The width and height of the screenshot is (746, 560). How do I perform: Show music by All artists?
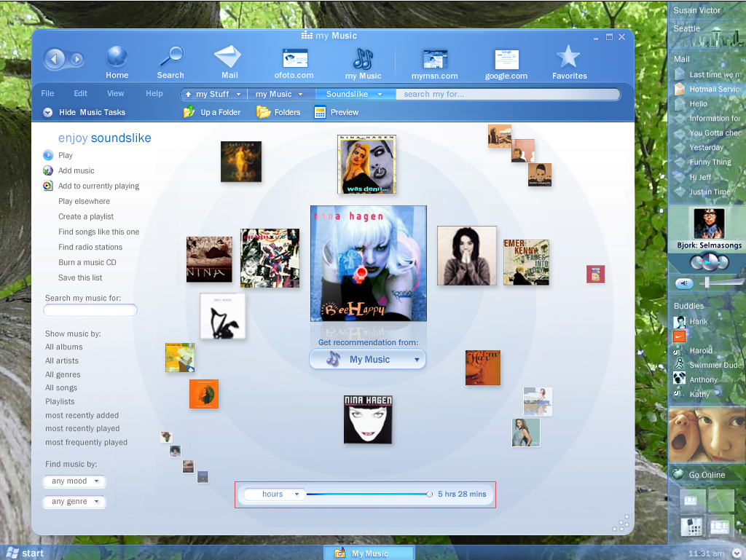[62, 360]
